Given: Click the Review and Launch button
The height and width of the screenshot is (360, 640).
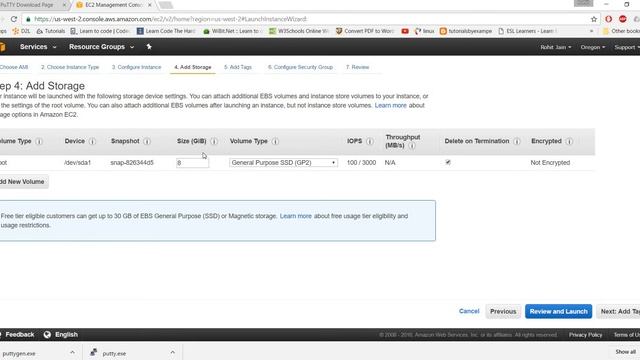Looking at the screenshot, I should click(558, 311).
